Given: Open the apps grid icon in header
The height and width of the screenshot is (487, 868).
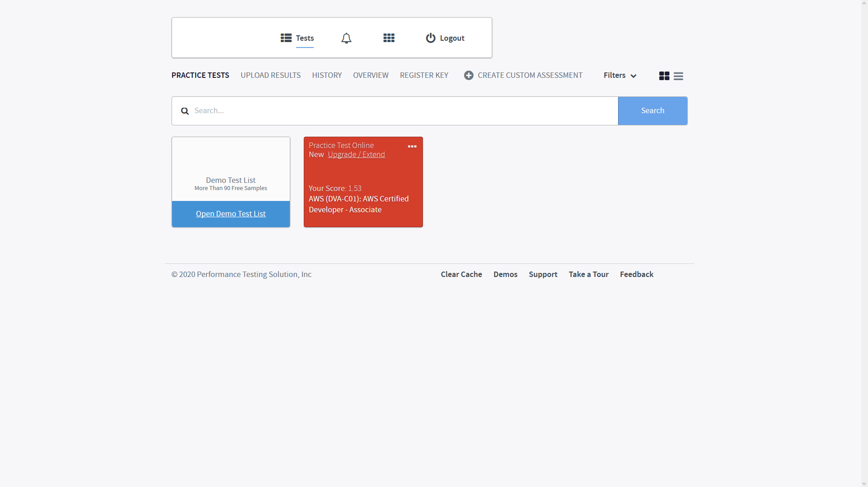Looking at the screenshot, I should (388, 38).
